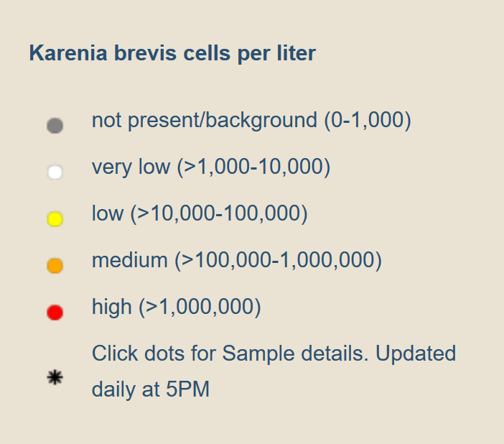
Task: Click the (>10,000-100,000) range text
Action: 219,214
